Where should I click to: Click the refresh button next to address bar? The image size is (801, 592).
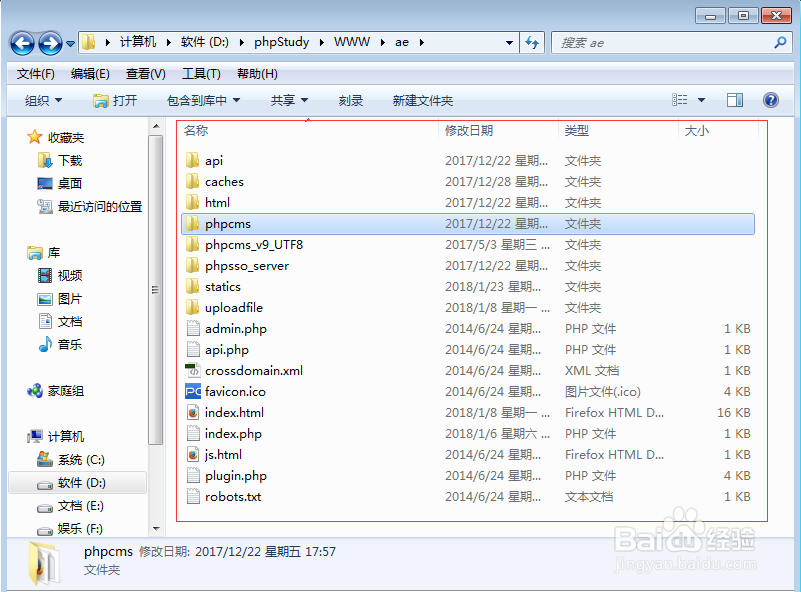(532, 43)
